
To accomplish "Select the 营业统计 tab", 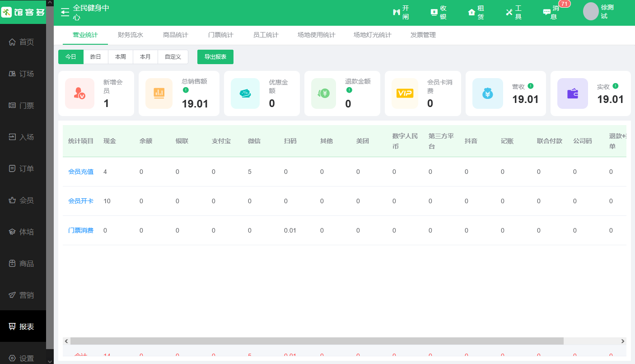I will click(85, 35).
